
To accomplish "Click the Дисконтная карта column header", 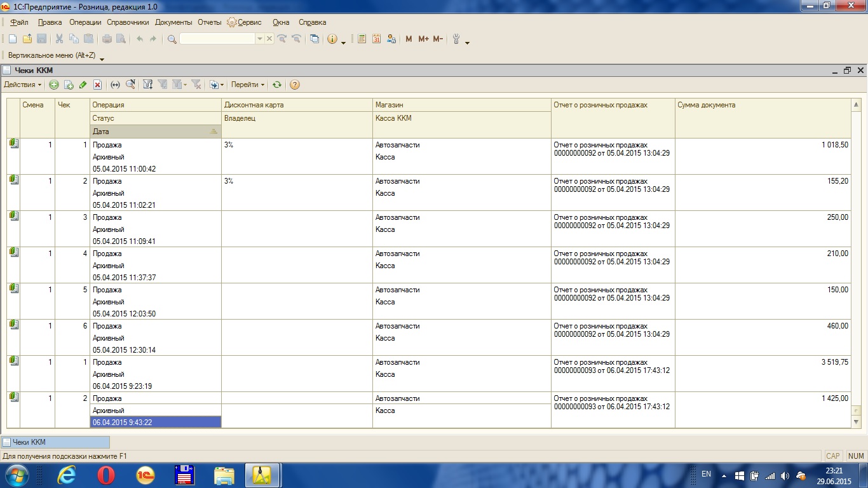I will pyautogui.click(x=297, y=105).
